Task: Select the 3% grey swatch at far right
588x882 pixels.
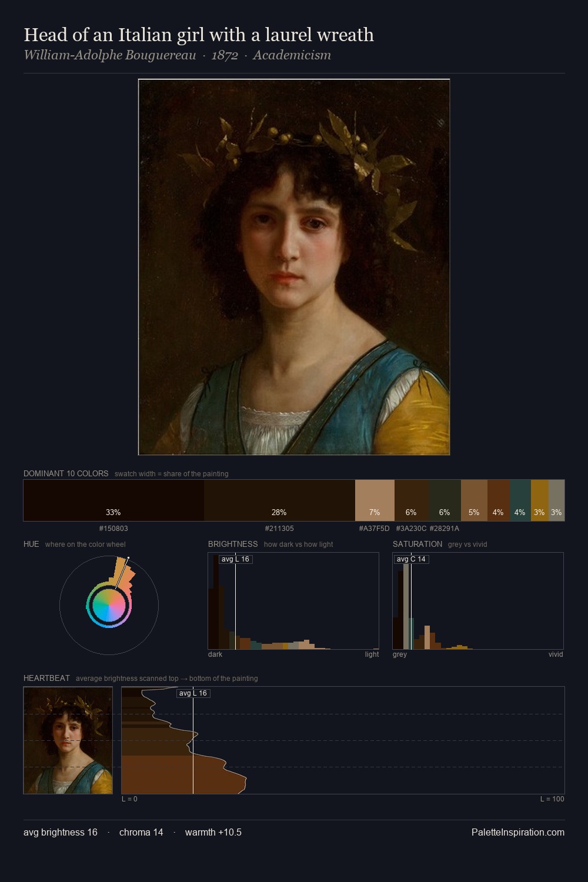Action: [556, 500]
